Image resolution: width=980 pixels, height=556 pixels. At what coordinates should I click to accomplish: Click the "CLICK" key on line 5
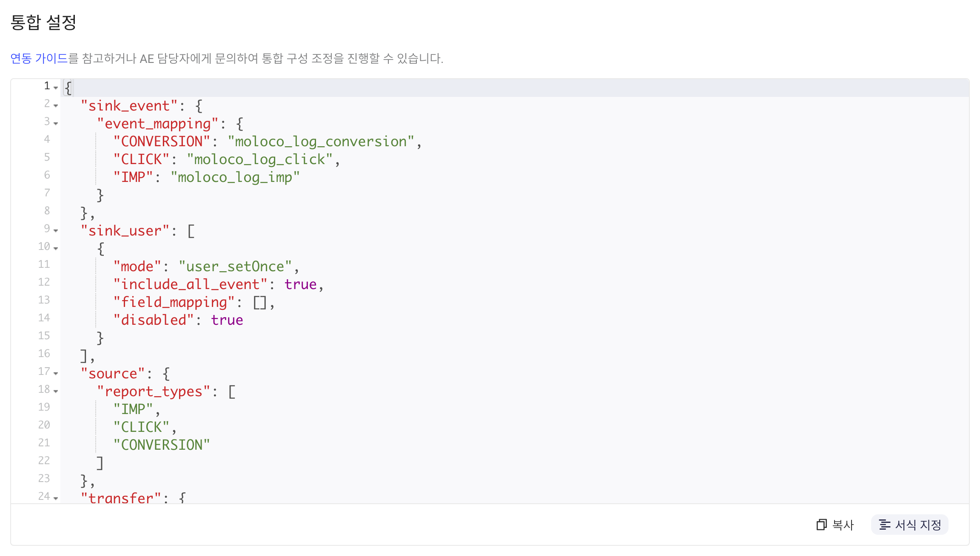pos(142,159)
